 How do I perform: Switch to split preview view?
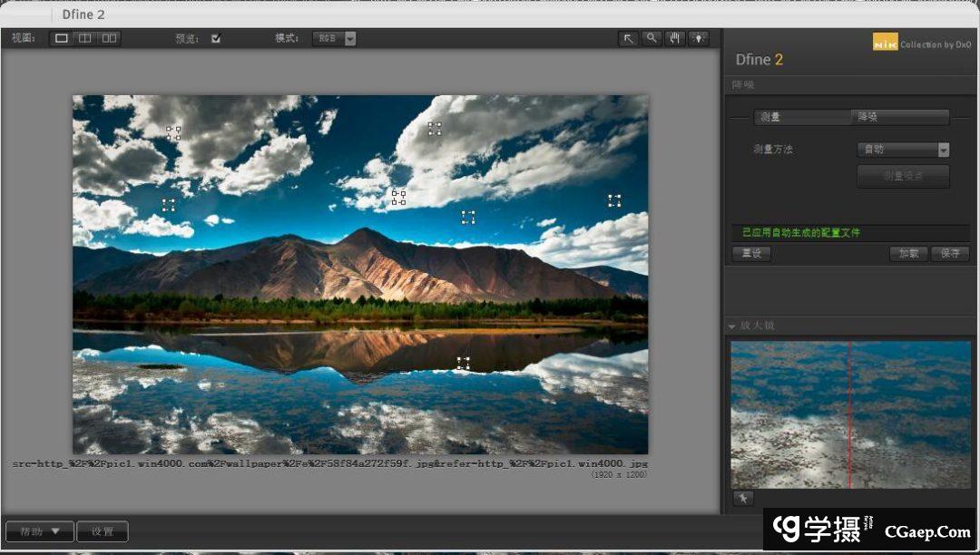coord(84,38)
